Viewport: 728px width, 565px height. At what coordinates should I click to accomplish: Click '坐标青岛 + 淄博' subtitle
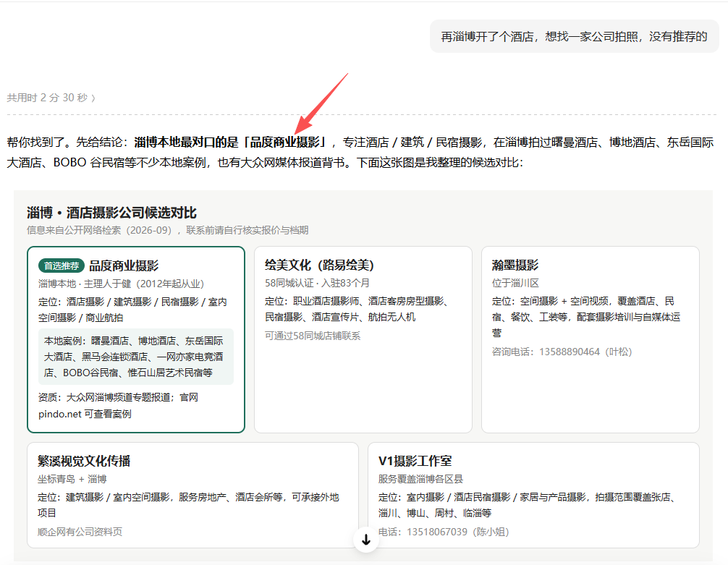click(x=72, y=479)
